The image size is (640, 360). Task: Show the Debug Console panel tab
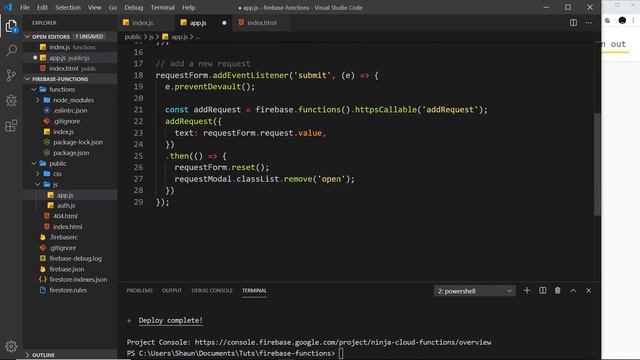click(x=212, y=291)
